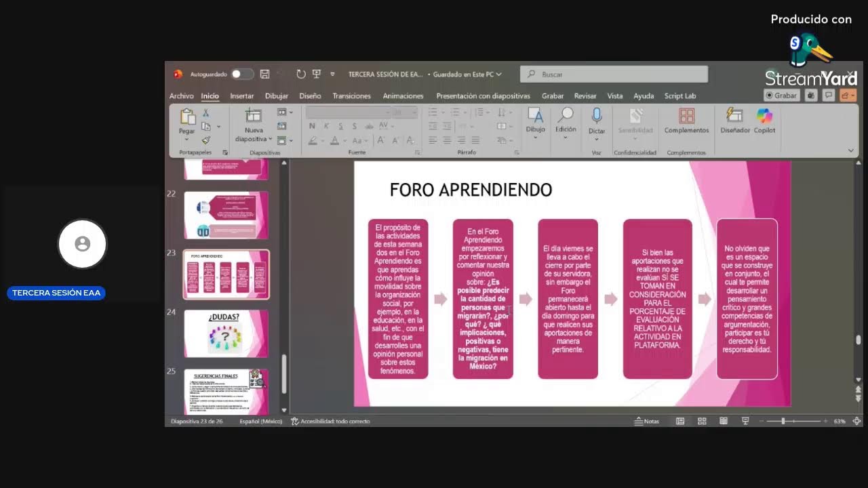
Task: Toggle the Autoguardado switch
Action: click(x=242, y=74)
